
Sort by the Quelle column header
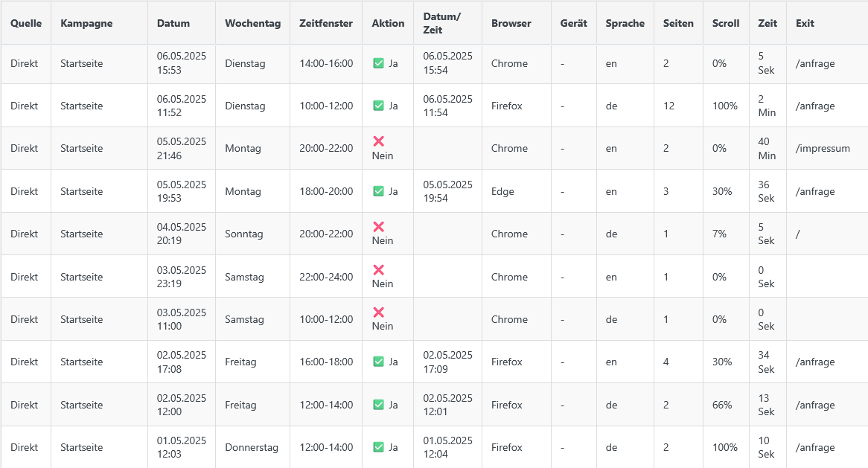[26, 23]
